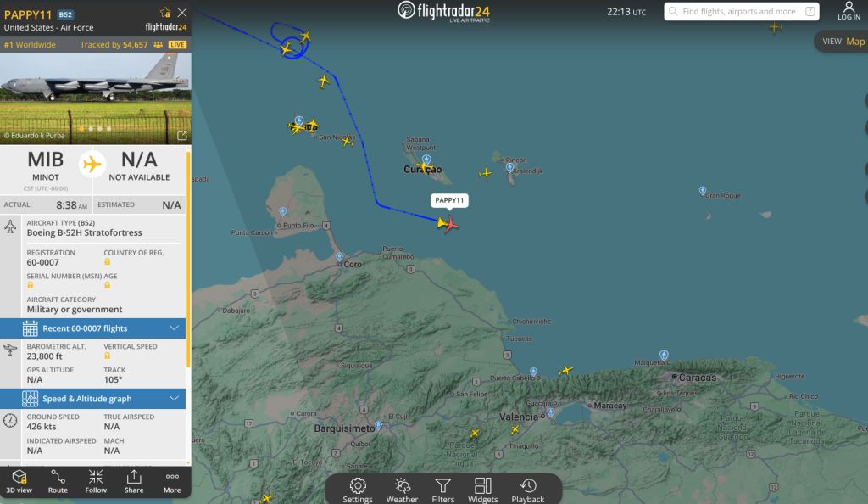This screenshot has height=504, width=868.
Task: Open the aircraft photo external link icon
Action: [181, 135]
